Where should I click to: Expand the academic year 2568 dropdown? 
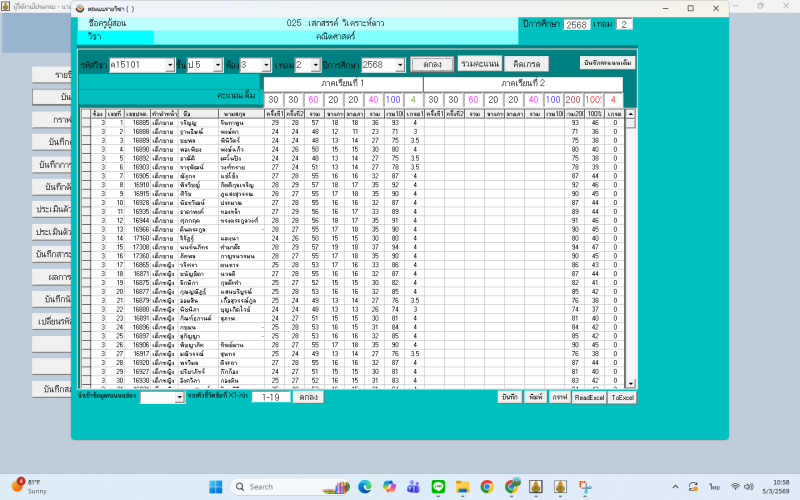click(399, 64)
